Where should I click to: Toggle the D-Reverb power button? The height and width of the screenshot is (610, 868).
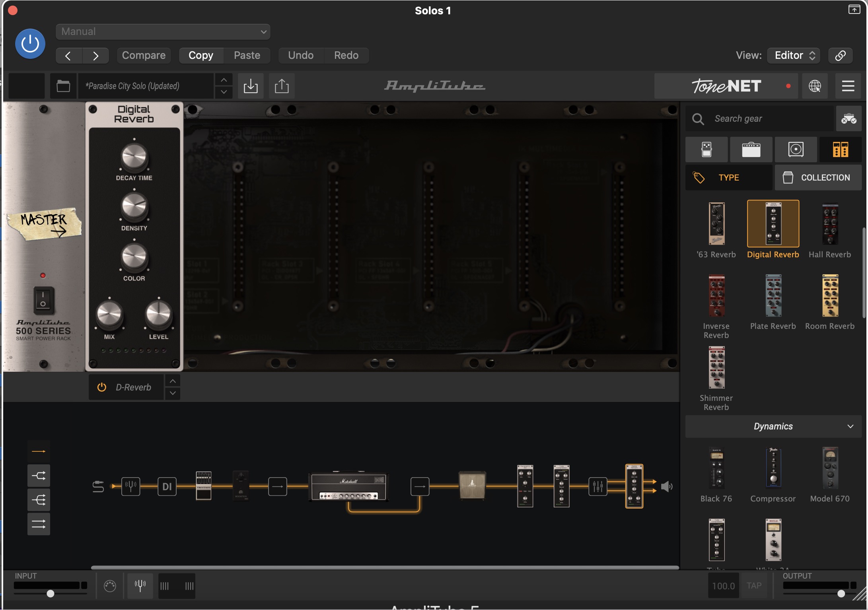pyautogui.click(x=102, y=387)
